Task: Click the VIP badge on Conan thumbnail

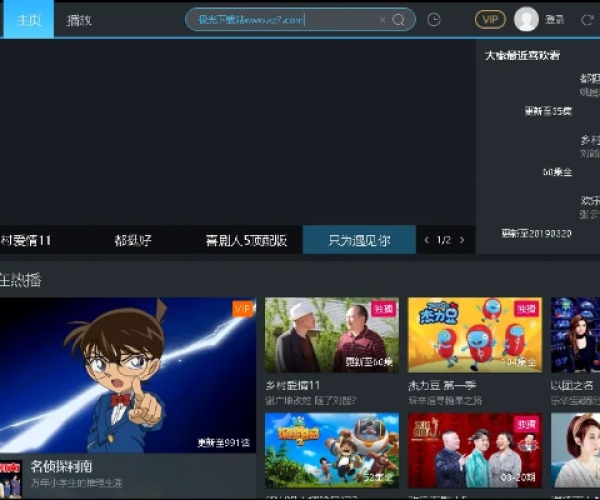Action: [243, 309]
